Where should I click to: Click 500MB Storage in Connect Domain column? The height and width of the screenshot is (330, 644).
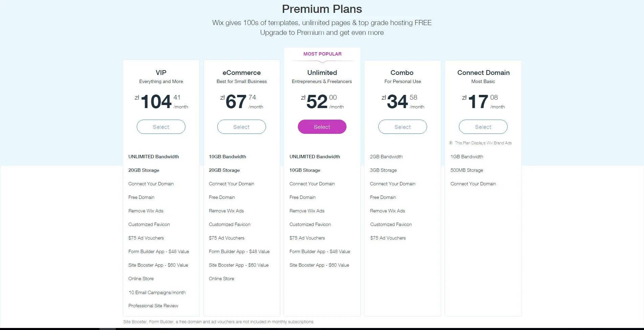(467, 170)
